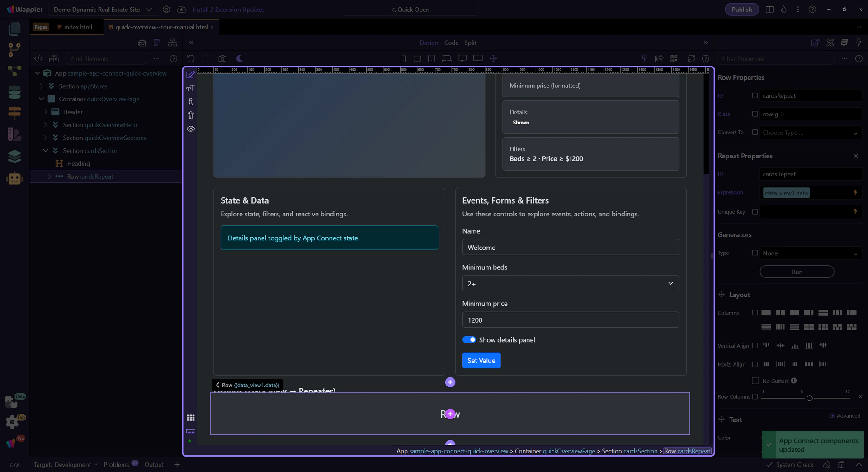The width and height of the screenshot is (868, 472).
Task: Click the Row Columns slider handle
Action: (x=809, y=398)
